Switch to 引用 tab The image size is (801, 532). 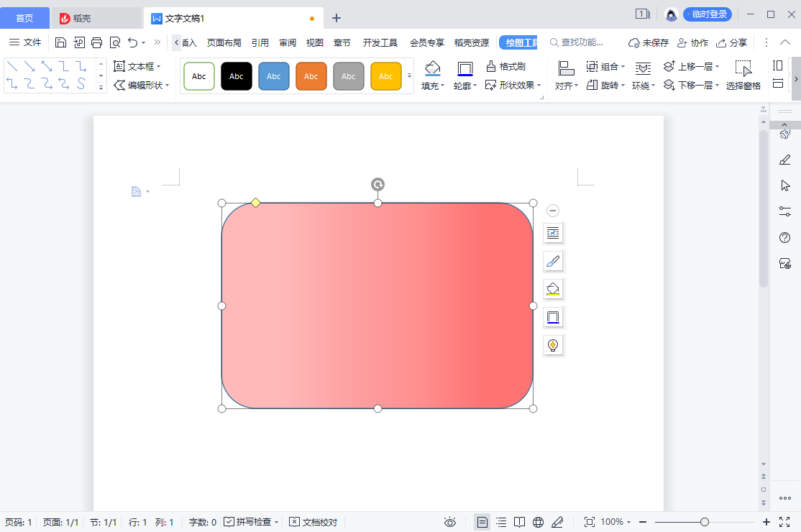(x=260, y=43)
